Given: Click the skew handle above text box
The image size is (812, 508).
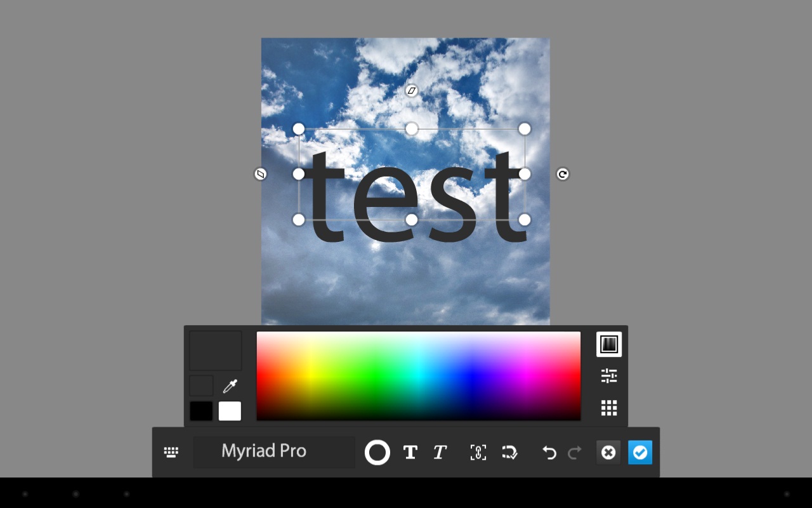Looking at the screenshot, I should click(412, 91).
